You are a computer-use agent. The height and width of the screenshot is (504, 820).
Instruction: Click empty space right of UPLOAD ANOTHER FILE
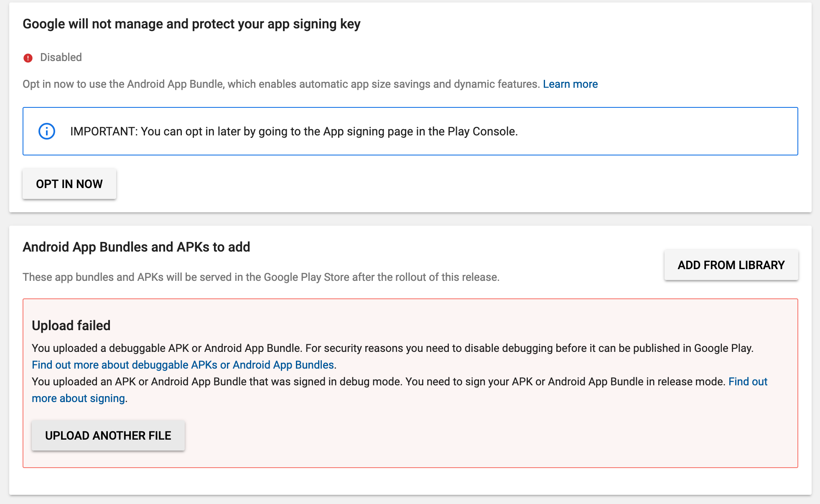tap(460, 435)
